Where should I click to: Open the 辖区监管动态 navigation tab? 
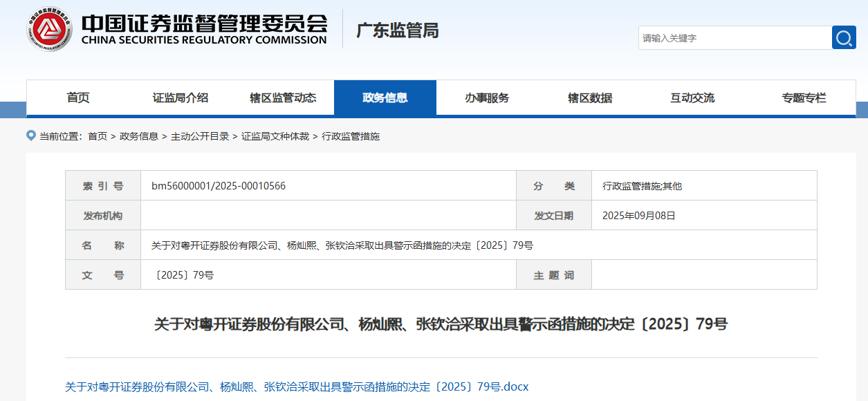point(283,97)
